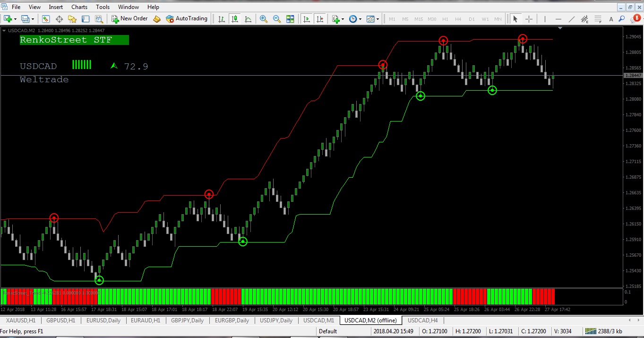
Task: Toggle the AutoTrading button
Action: (x=186, y=19)
